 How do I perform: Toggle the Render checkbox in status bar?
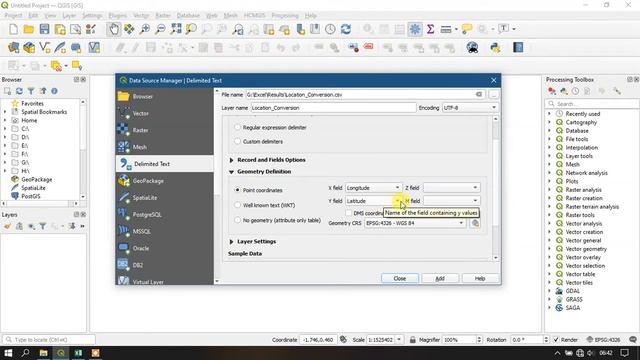[x=556, y=340]
